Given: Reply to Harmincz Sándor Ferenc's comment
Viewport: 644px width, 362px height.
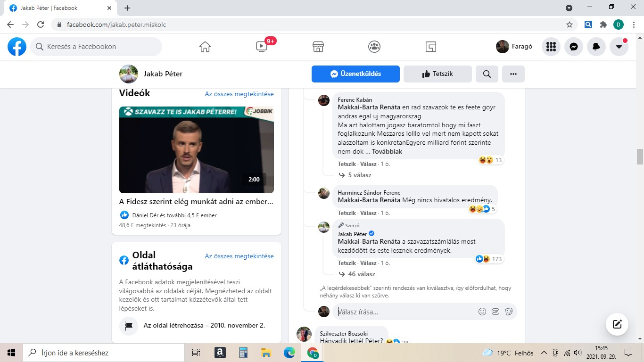Looking at the screenshot, I should (368, 213).
